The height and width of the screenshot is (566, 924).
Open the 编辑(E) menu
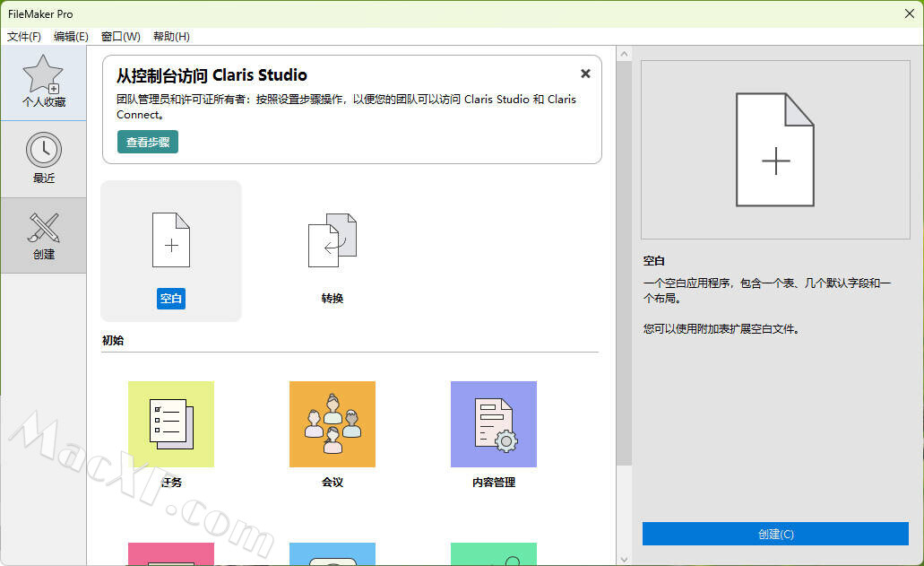click(x=71, y=37)
